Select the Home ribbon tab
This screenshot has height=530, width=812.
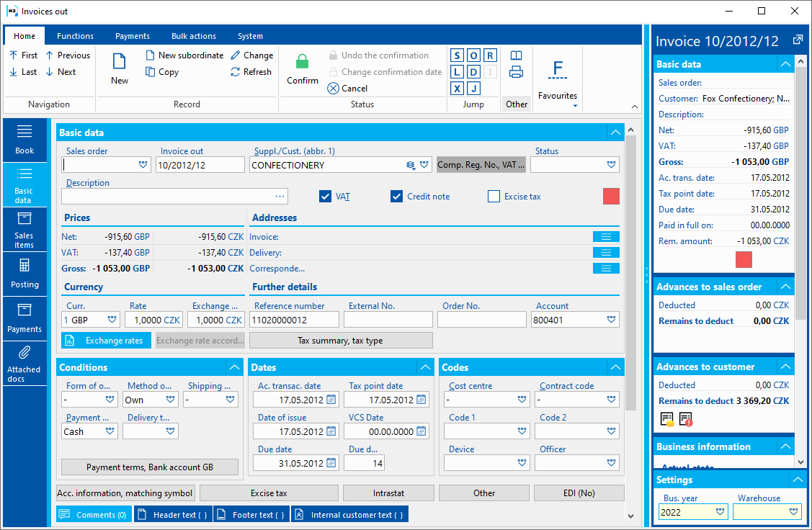(24, 36)
